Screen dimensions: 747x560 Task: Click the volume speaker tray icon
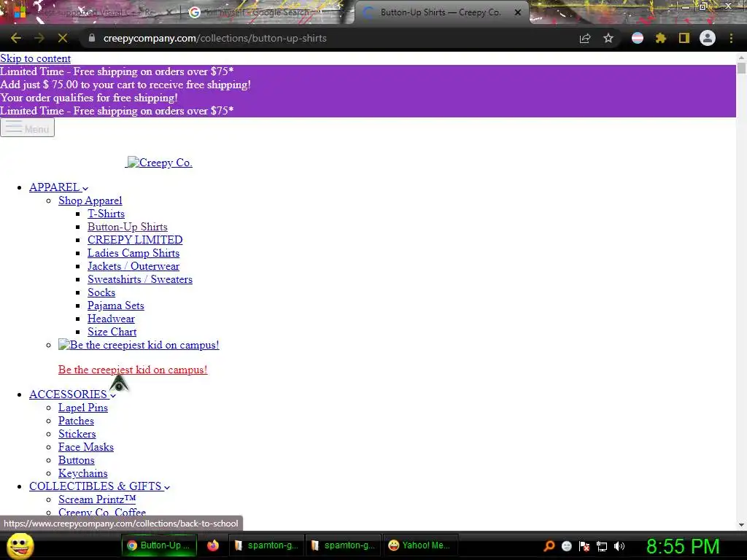[x=619, y=545]
